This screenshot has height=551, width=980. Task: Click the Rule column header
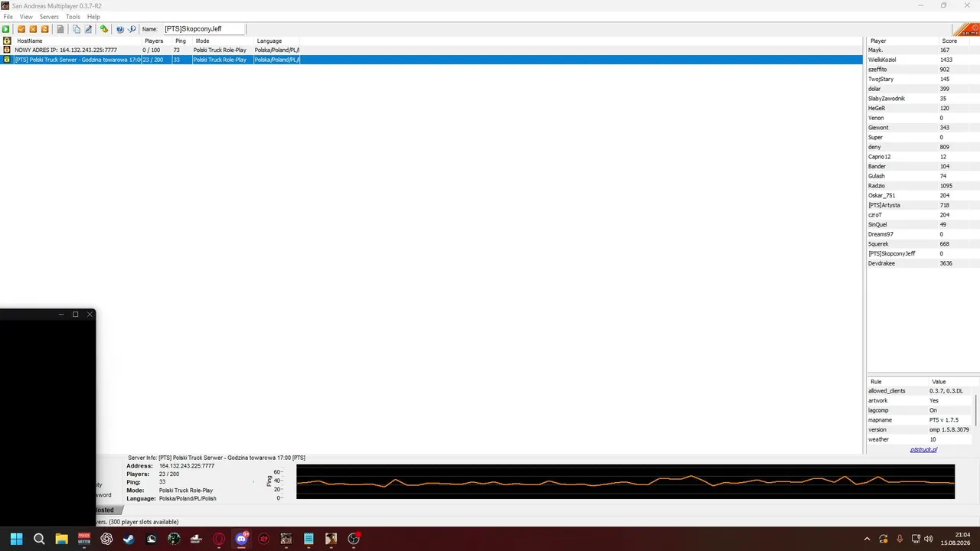897,381
